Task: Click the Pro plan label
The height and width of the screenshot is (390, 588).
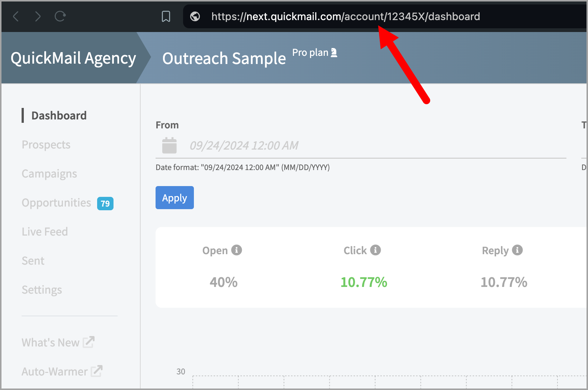Action: 310,52
